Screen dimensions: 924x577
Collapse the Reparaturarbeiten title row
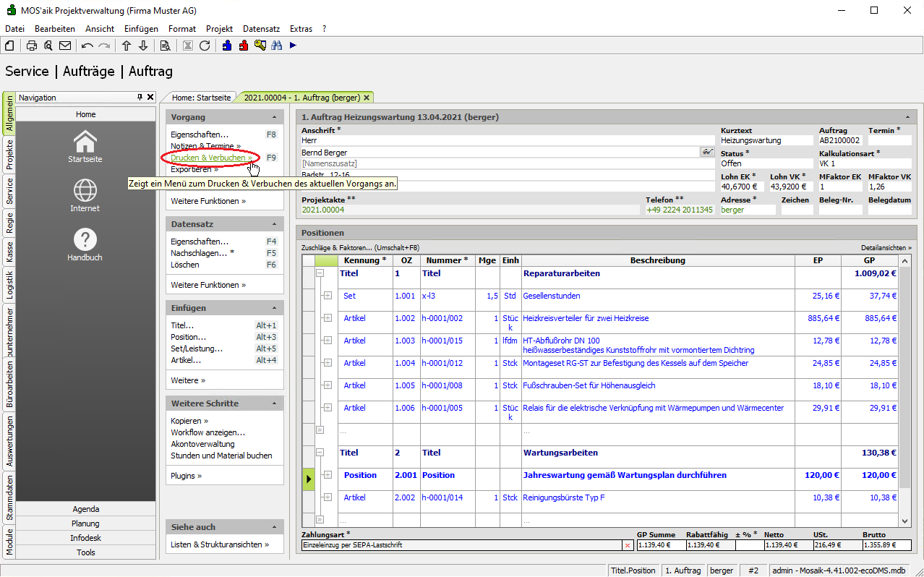(x=320, y=273)
